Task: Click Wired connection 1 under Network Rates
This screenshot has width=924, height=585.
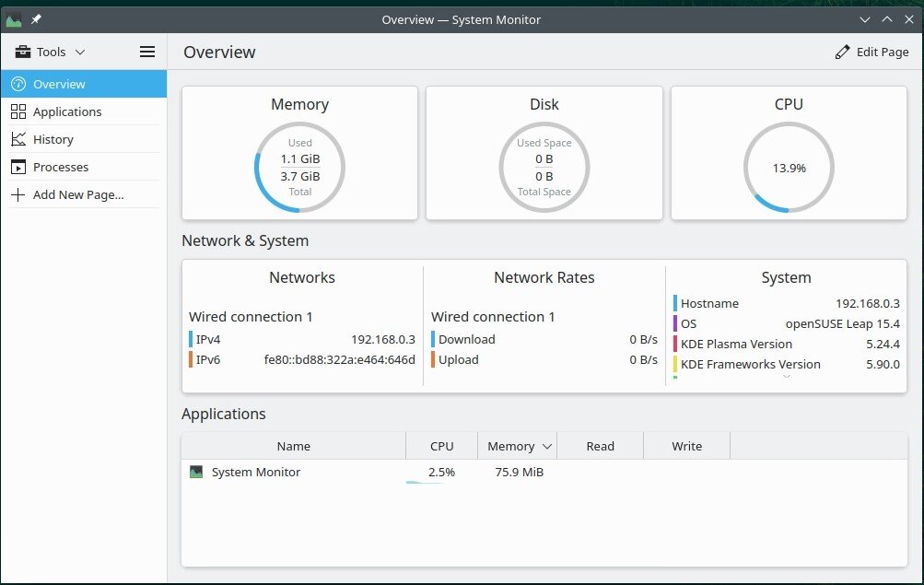Action: tap(493, 316)
